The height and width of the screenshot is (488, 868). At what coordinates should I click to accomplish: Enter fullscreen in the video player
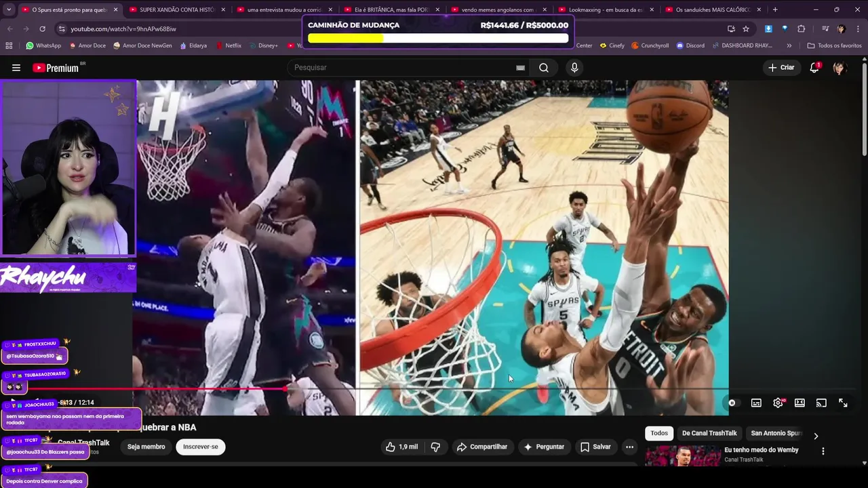click(843, 403)
